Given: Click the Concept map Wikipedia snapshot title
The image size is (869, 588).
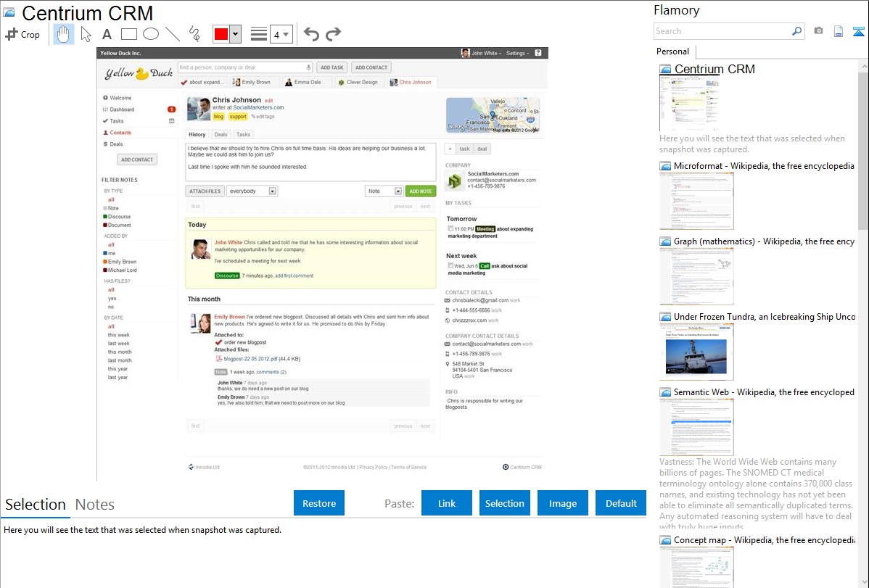Looking at the screenshot, I should click(x=765, y=540).
